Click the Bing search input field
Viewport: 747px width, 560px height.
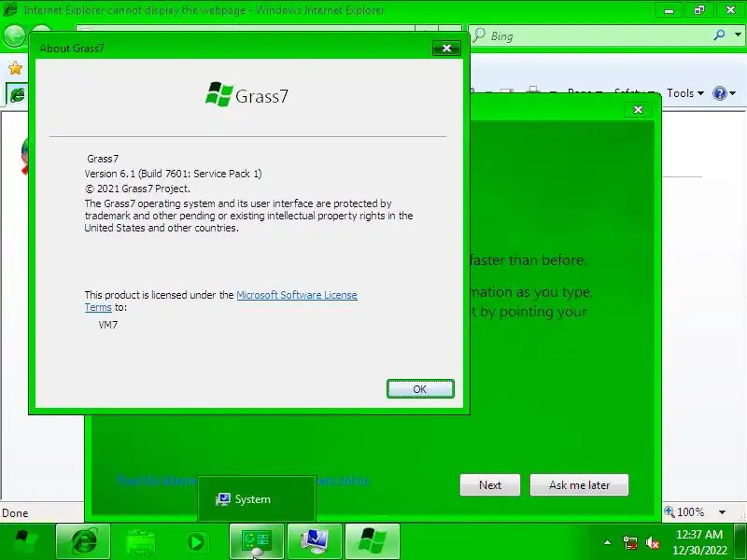[x=591, y=36]
